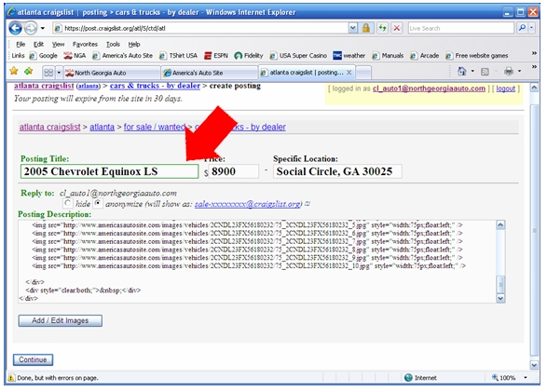Open the USA Super Casino bookmark
This screenshot has height=392, width=547.
[x=298, y=56]
